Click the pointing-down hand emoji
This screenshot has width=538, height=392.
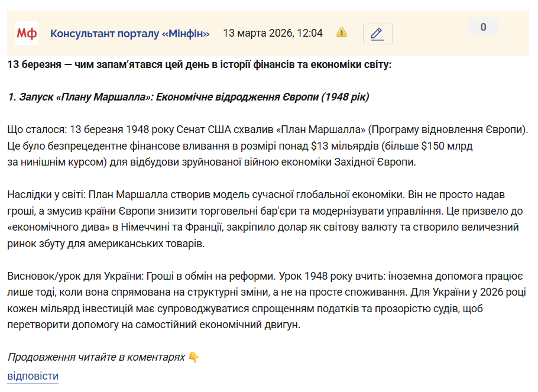194,357
